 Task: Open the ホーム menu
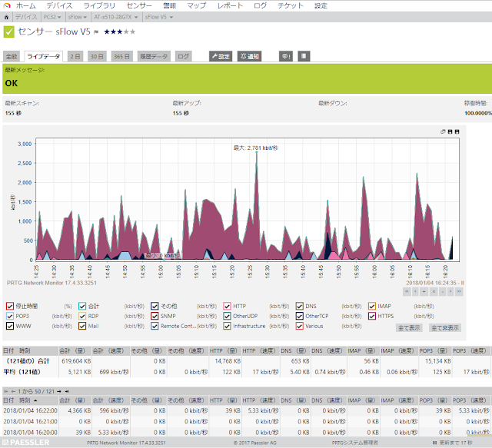[x=25, y=5]
